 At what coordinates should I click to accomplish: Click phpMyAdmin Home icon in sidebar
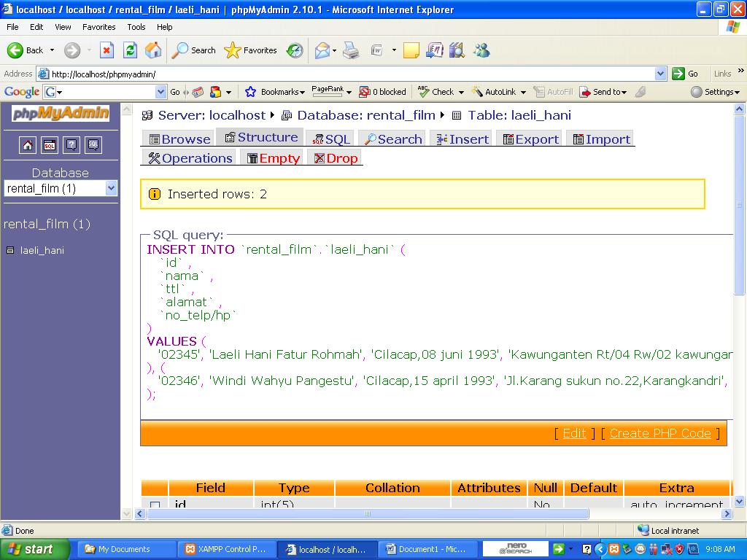coord(28,145)
